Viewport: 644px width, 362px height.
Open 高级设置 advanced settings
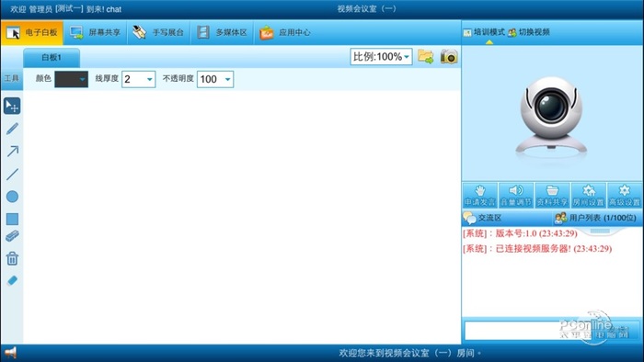click(625, 196)
